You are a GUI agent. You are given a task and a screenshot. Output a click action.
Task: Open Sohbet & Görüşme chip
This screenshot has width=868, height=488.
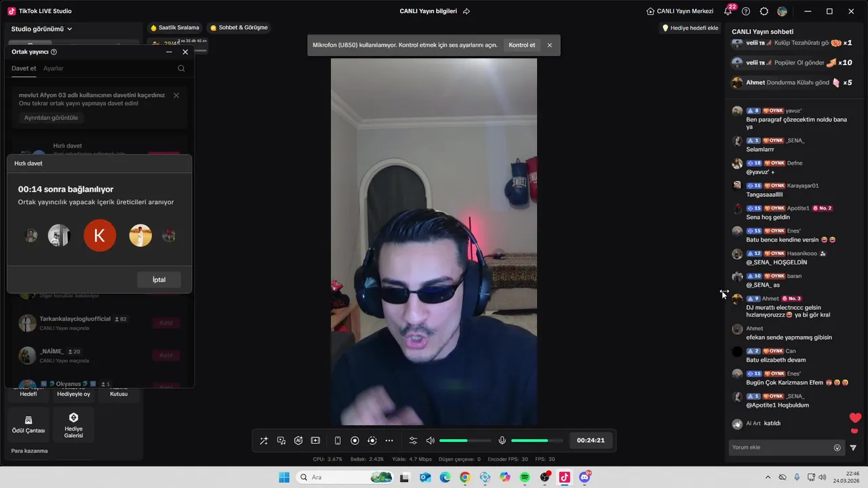(x=239, y=28)
